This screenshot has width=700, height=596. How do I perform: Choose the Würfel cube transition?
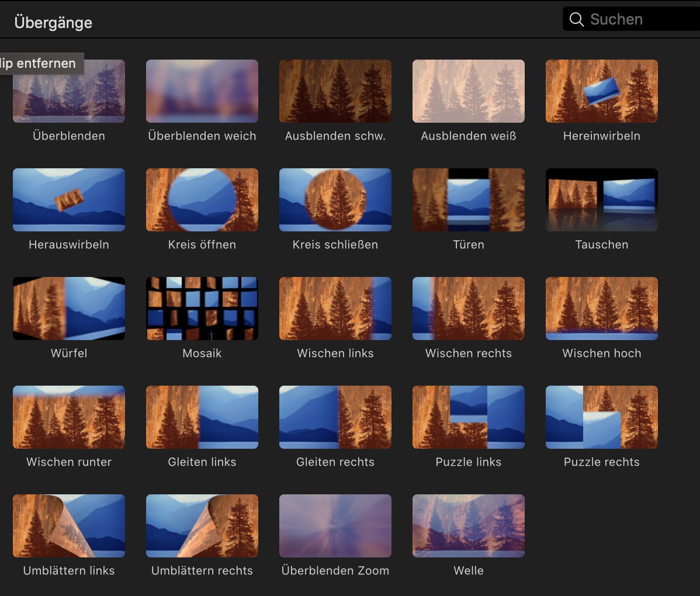pos(69,309)
